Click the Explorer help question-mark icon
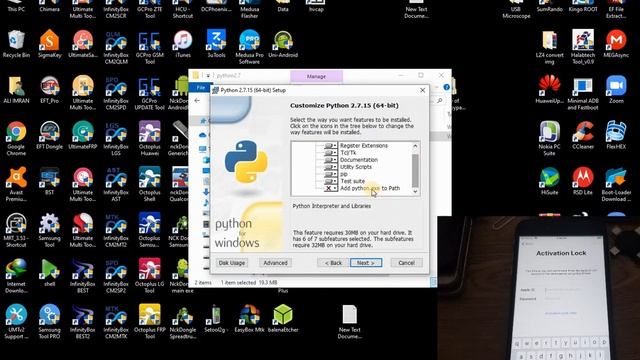The image size is (640, 360). [x=447, y=87]
